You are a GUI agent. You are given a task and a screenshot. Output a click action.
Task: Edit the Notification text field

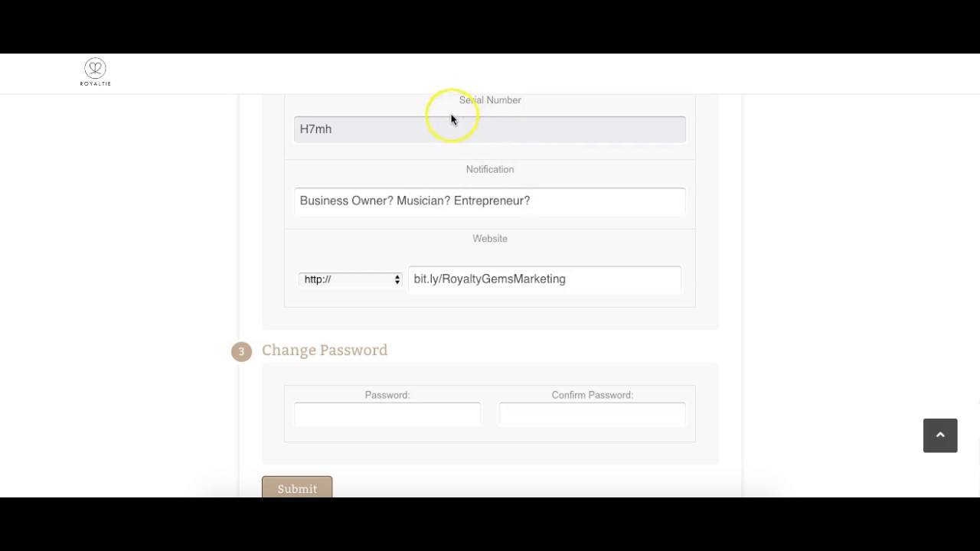[490, 201]
